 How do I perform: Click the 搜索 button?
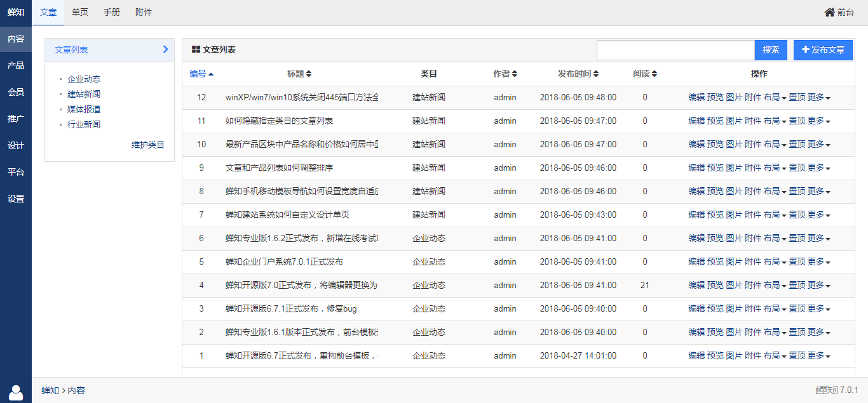click(771, 50)
